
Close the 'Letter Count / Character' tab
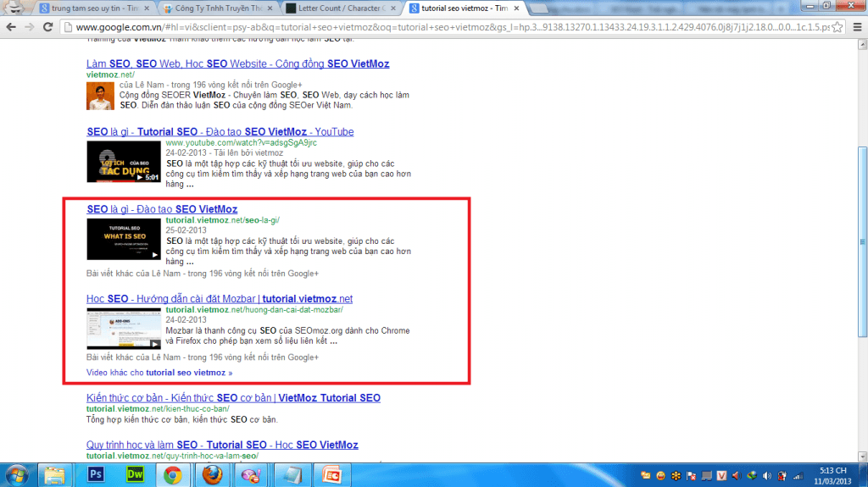pyautogui.click(x=393, y=8)
